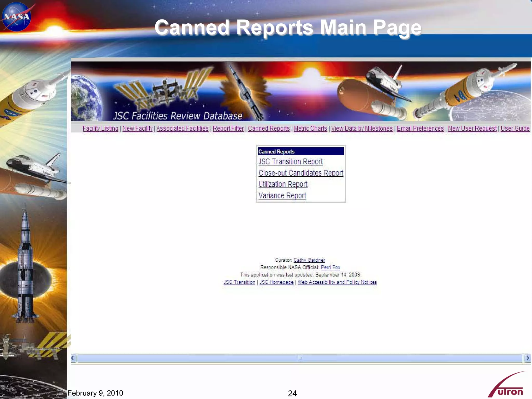Go to New Facility page
532x399 pixels.
tap(137, 128)
